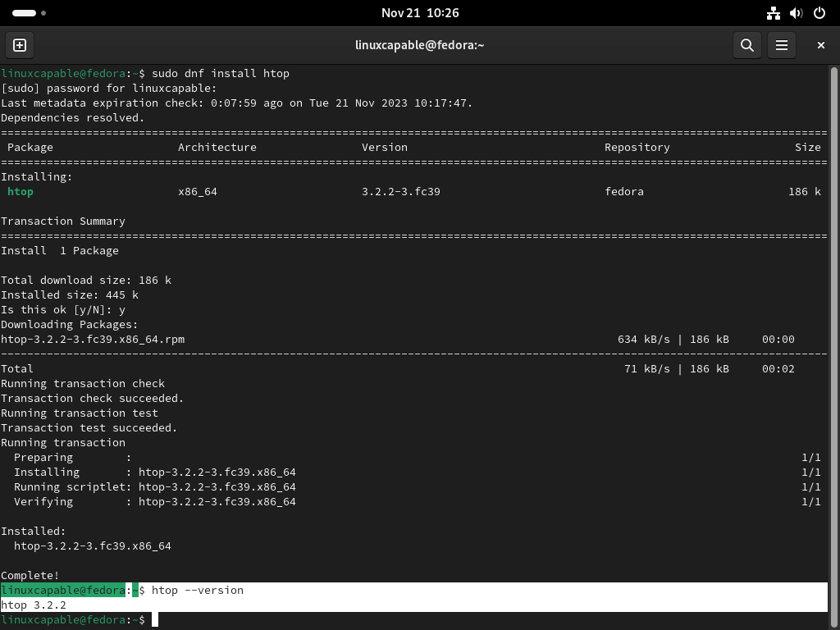The width and height of the screenshot is (840, 630).
Task: Click the wired network icon
Action: (773, 13)
